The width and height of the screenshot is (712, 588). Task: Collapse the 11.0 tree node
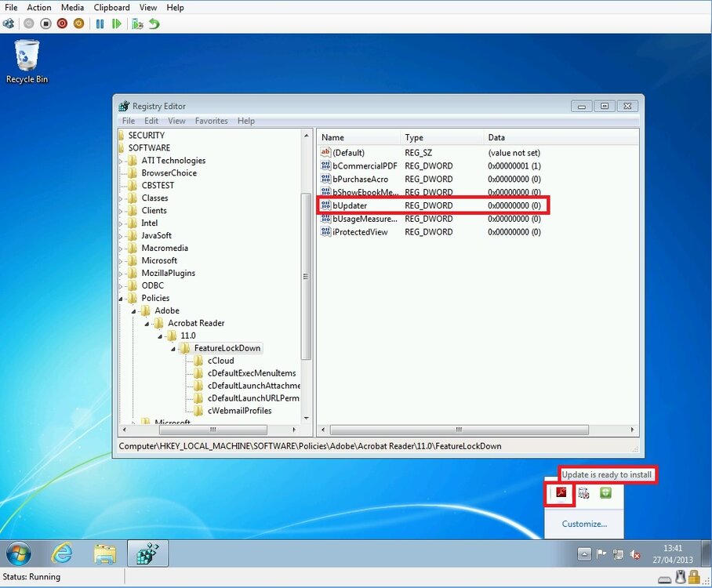160,336
